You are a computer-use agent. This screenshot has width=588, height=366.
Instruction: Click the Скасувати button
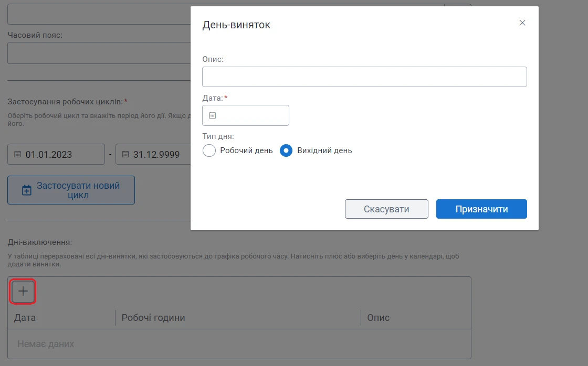coord(386,209)
